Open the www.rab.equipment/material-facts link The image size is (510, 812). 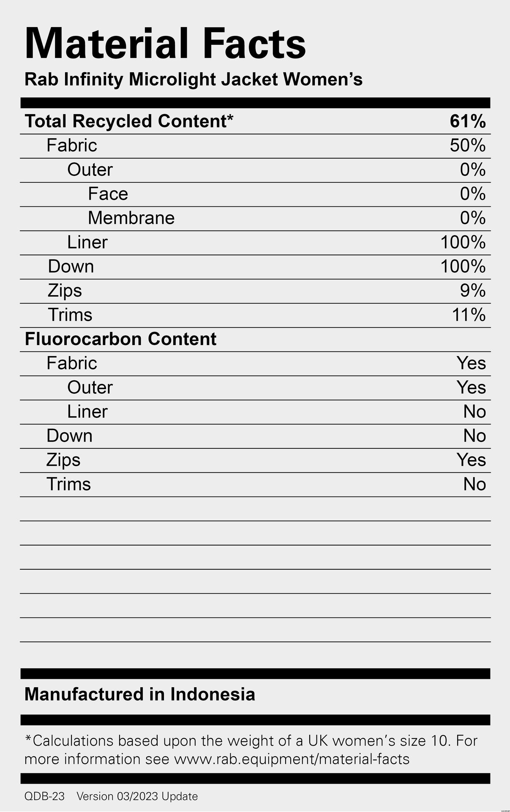[x=292, y=759]
